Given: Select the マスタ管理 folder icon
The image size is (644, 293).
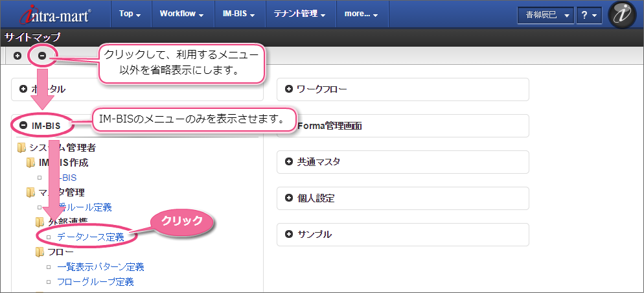Looking at the screenshot, I should [x=31, y=193].
